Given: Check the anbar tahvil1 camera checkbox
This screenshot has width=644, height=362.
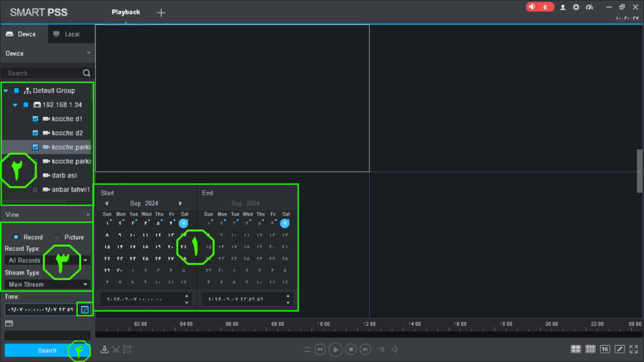Looking at the screenshot, I should click(35, 190).
